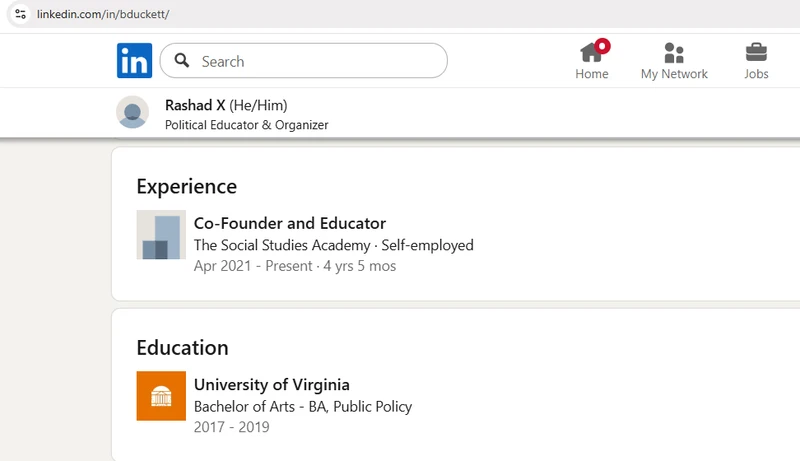Click the Bachelor of Arts degree text

pyautogui.click(x=302, y=407)
